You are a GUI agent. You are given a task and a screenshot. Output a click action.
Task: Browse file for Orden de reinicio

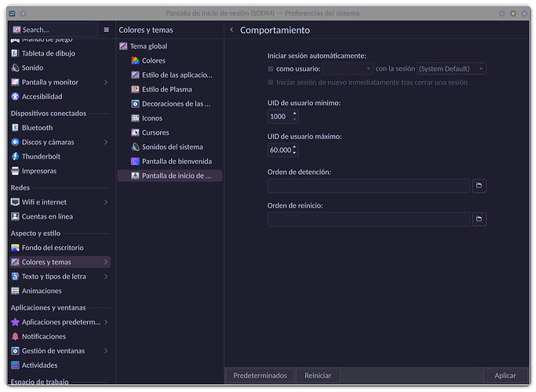coord(479,219)
